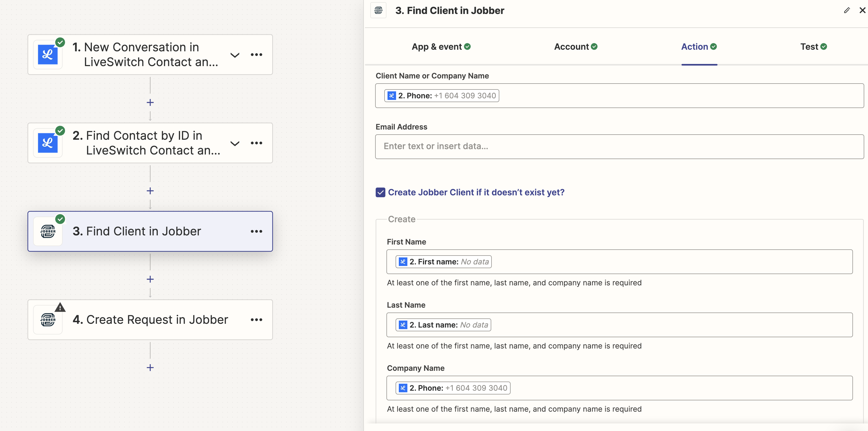Click the Phone pill in Client Name field
Viewport: 868px width, 431px height.
click(442, 96)
